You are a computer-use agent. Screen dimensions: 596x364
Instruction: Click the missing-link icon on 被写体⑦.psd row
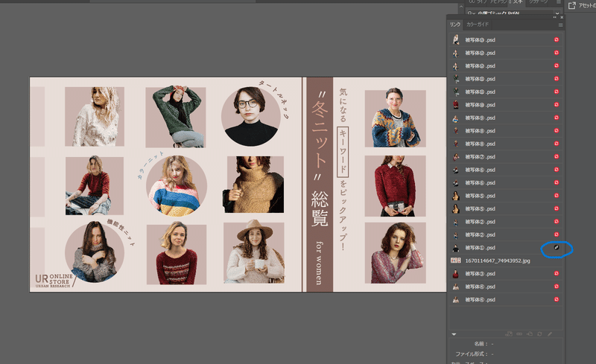(557, 156)
